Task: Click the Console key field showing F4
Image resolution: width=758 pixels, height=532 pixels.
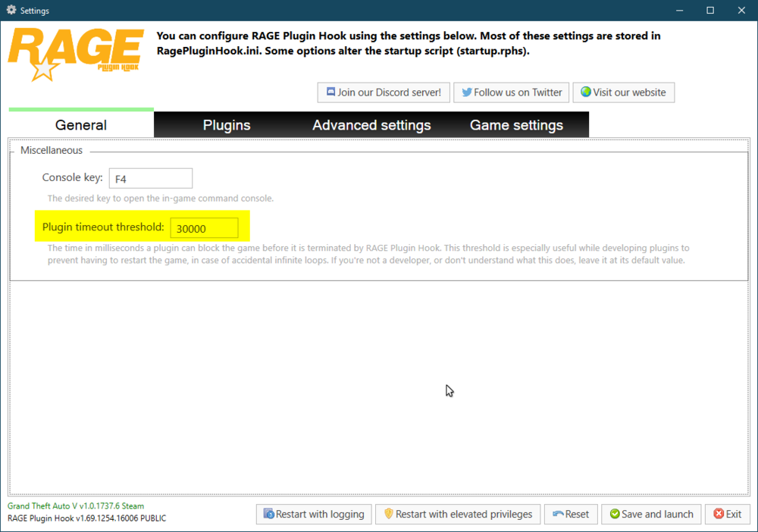Action: tap(150, 178)
